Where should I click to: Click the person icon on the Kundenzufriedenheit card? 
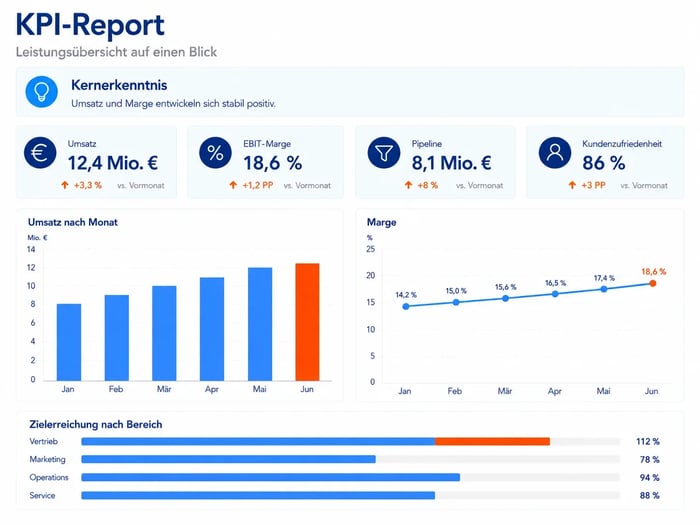pyautogui.click(x=555, y=153)
